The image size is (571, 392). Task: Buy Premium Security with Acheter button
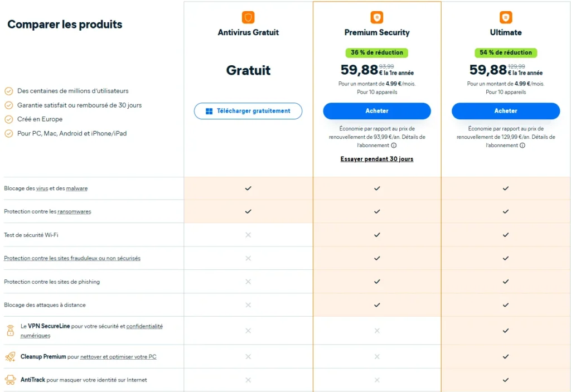377,111
